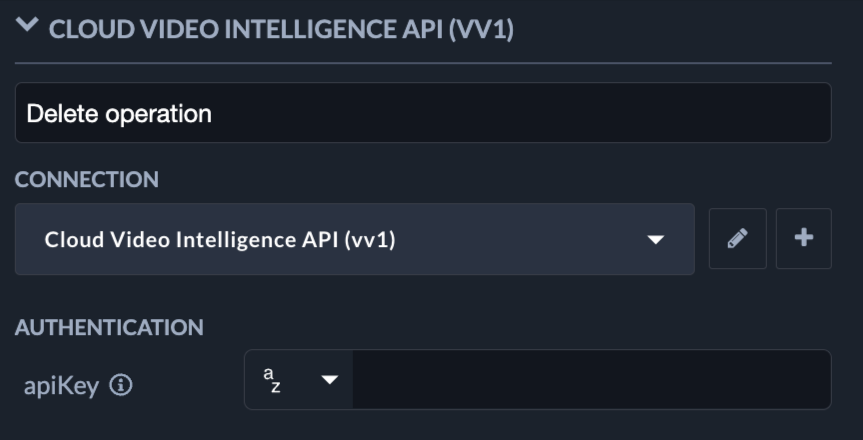This screenshot has height=440, width=863.
Task: Focus the Delete operation name field
Action: point(422,113)
